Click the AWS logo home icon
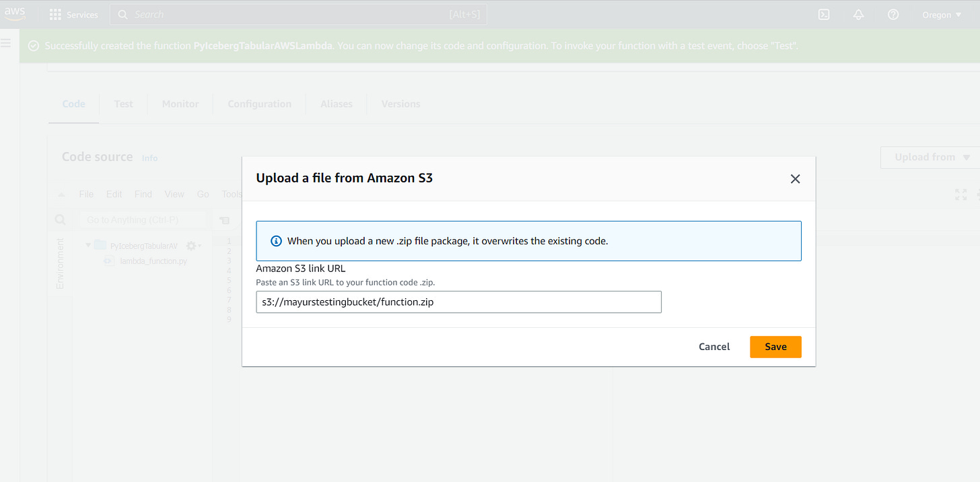Screen dimensions: 980x482 (15, 14)
